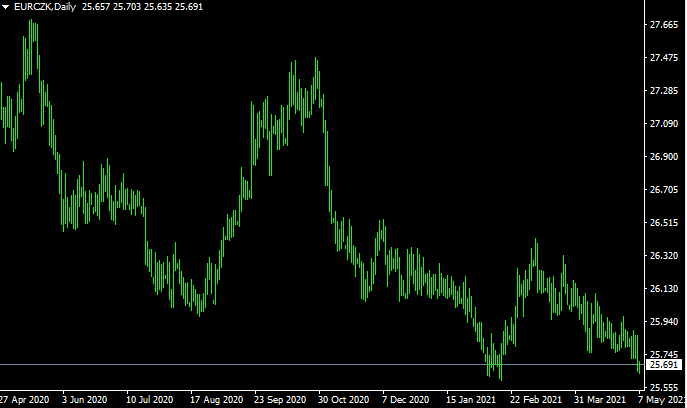Click the 27 Apr 2020 date label
Image resolution: width=687 pixels, height=408 pixels.
tap(24, 400)
